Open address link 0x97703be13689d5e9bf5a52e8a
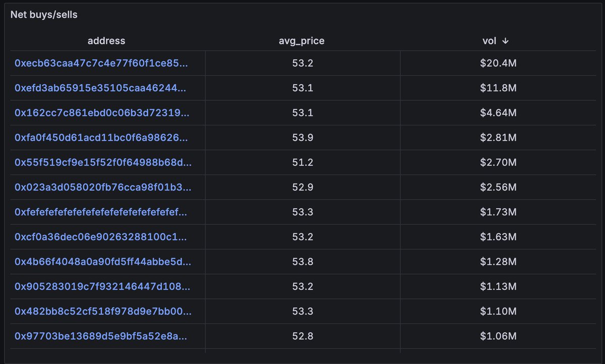The height and width of the screenshot is (364, 605). coord(101,336)
